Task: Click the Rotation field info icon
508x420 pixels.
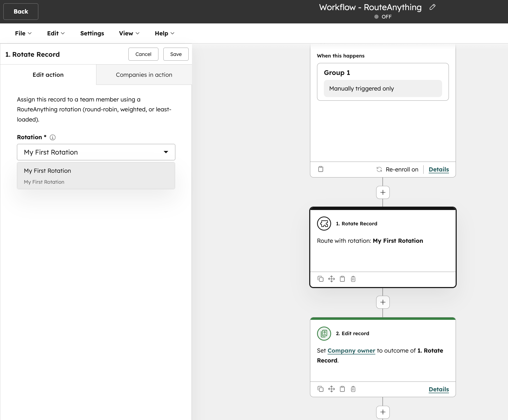Action: 53,137
